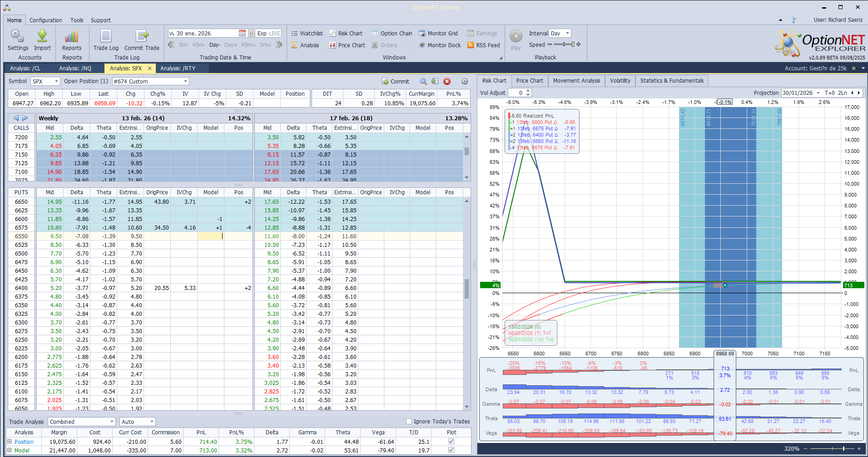Click the Commit button above the chain

point(396,82)
